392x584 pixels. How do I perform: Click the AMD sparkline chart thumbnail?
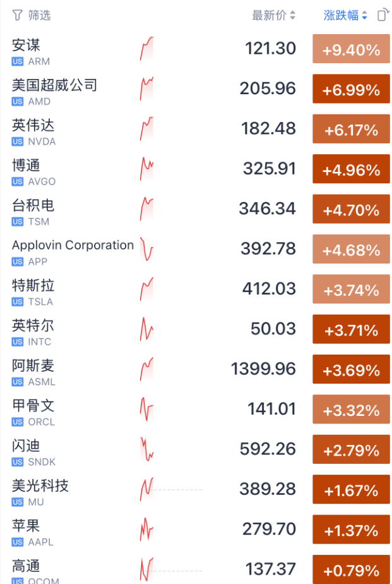point(146,88)
